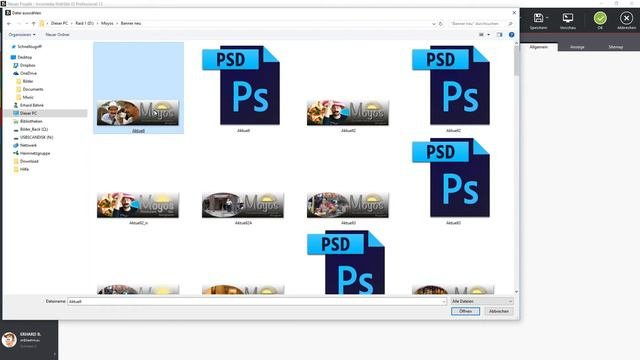Click Abbrechen in the file dialog
This screenshot has height=360, width=640.
point(499,311)
